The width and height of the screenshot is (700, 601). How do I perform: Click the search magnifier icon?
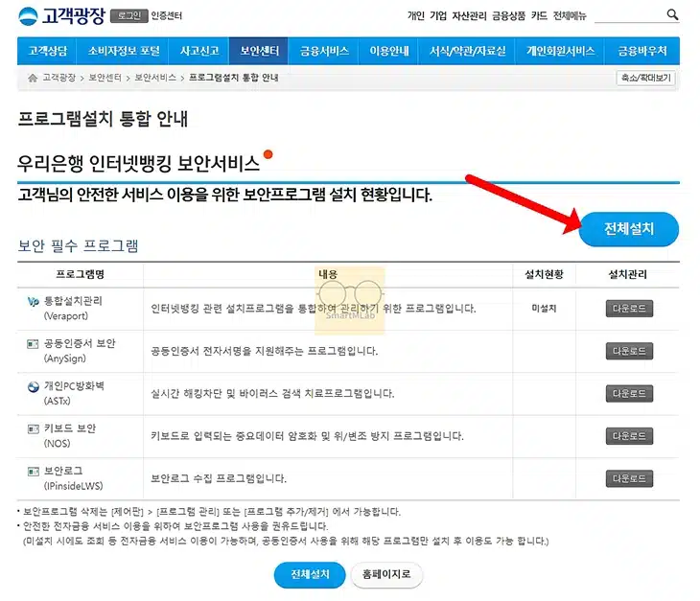(x=672, y=14)
